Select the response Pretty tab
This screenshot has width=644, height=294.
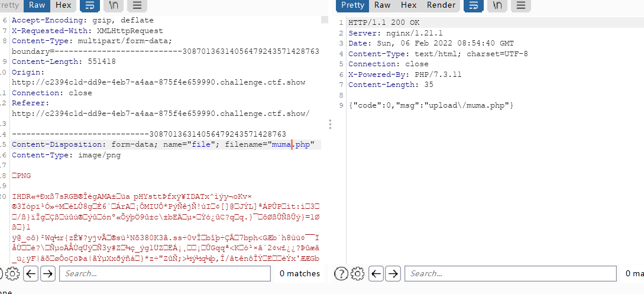point(352,5)
